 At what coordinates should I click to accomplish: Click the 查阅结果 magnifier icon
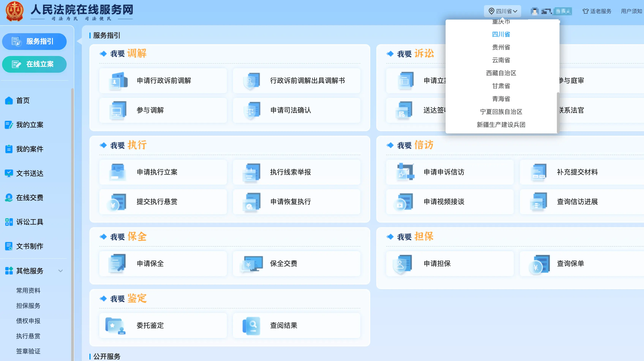point(252,326)
